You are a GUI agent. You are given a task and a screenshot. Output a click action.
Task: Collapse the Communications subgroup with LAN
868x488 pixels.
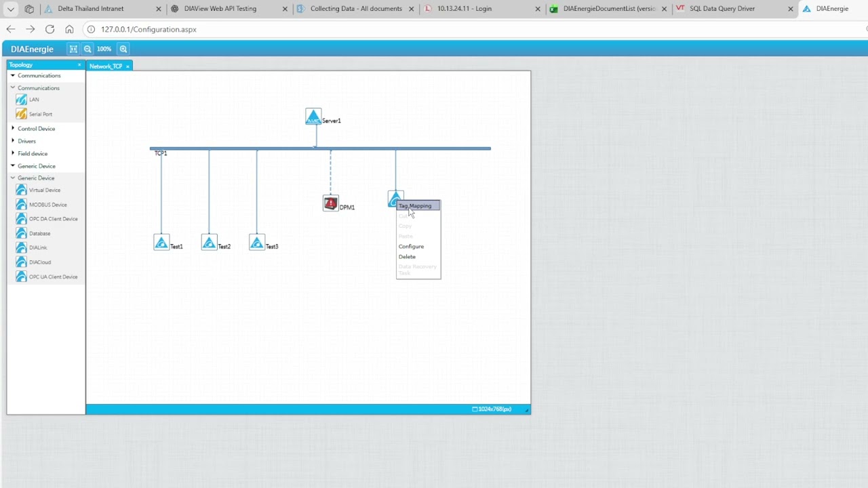pyautogui.click(x=13, y=87)
